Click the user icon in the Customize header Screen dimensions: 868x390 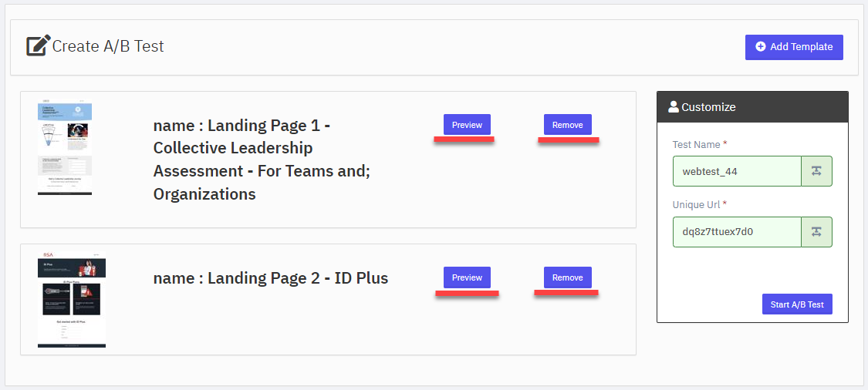[673, 107]
